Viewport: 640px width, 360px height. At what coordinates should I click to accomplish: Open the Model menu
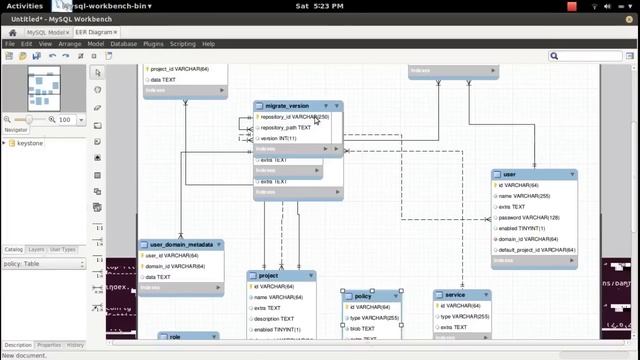pyautogui.click(x=96, y=44)
